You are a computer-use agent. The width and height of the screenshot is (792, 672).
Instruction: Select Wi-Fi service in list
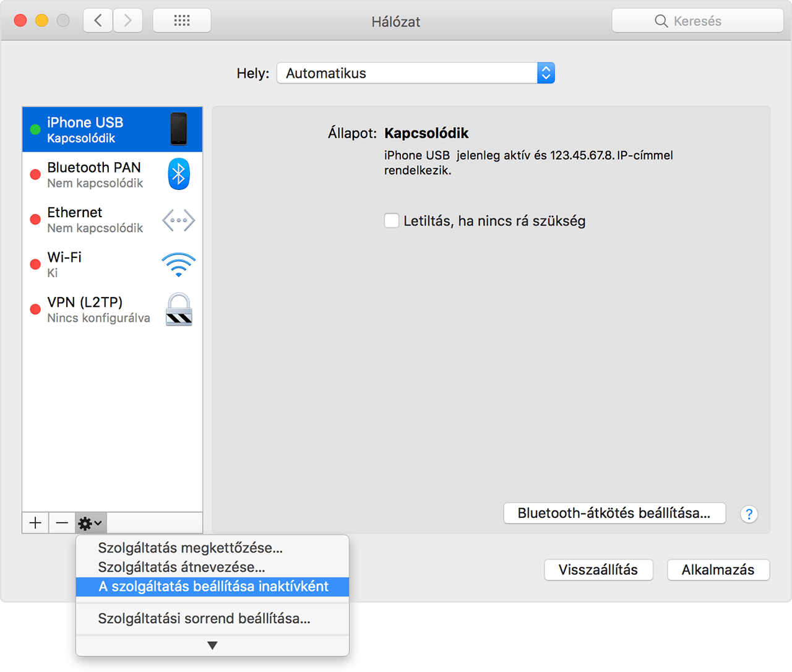coord(112,264)
